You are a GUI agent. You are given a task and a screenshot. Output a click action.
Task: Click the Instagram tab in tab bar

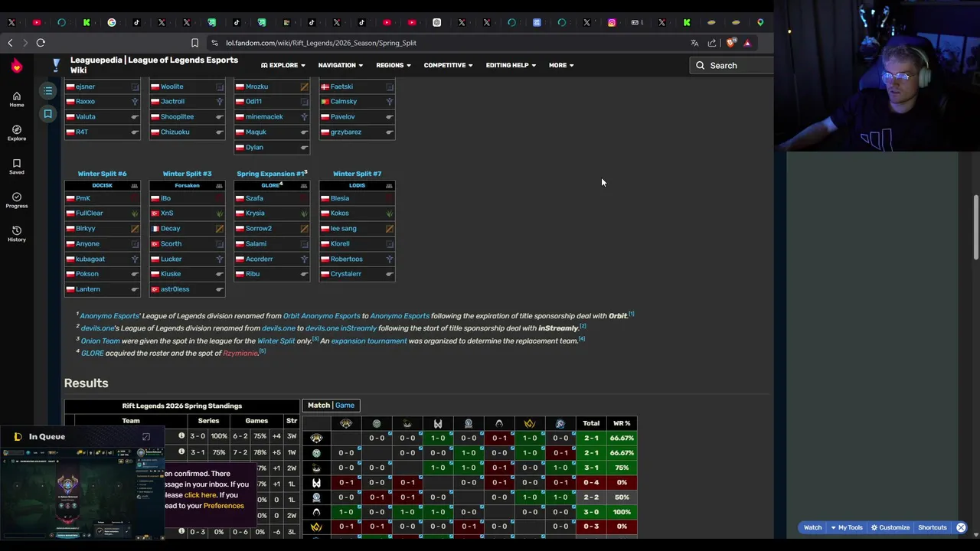point(612,22)
